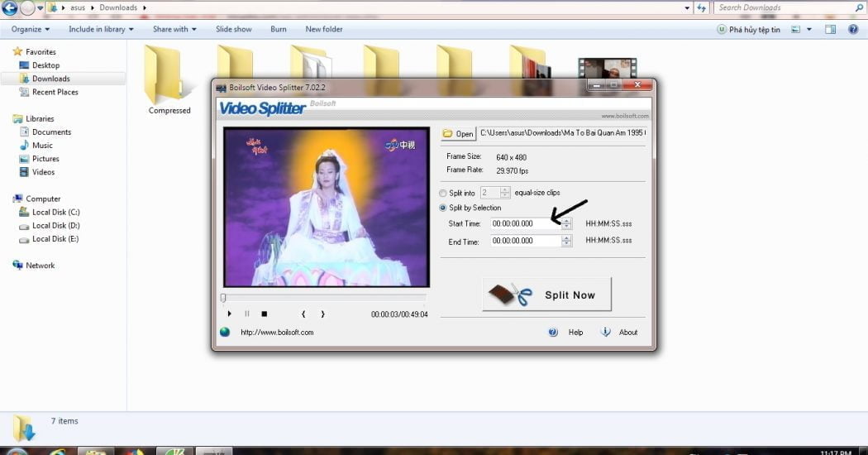
Task: Open the Pictures library
Action: [45, 159]
